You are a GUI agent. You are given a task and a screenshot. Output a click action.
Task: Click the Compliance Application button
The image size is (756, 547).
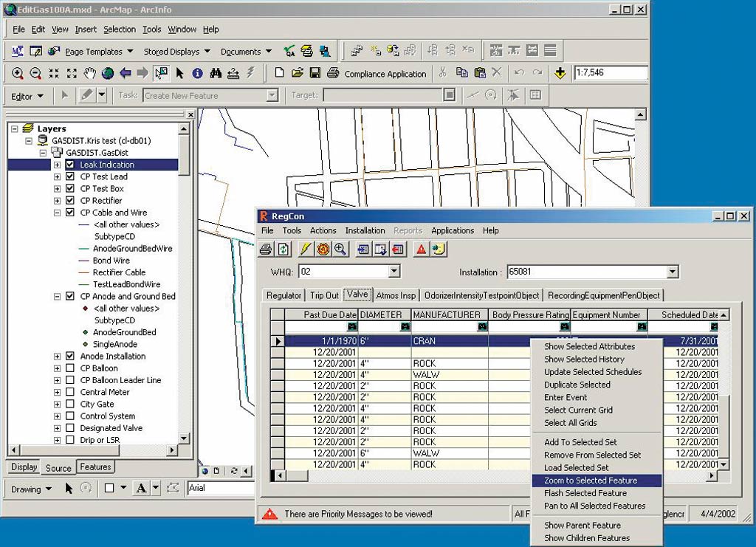coord(384,74)
